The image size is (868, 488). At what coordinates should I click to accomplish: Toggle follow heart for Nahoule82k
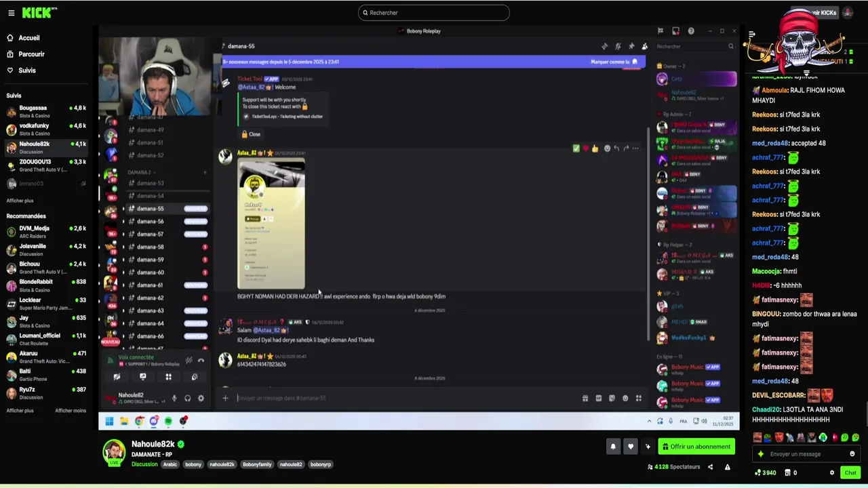point(631,447)
